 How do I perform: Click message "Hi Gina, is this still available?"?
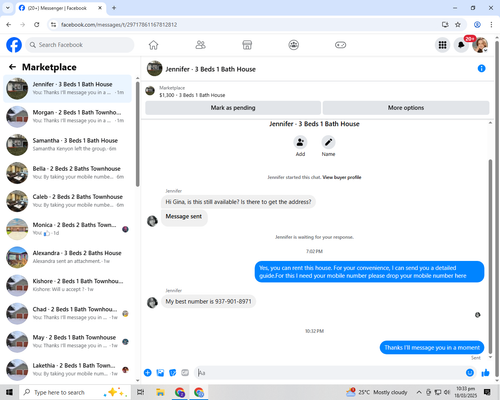pos(238,202)
